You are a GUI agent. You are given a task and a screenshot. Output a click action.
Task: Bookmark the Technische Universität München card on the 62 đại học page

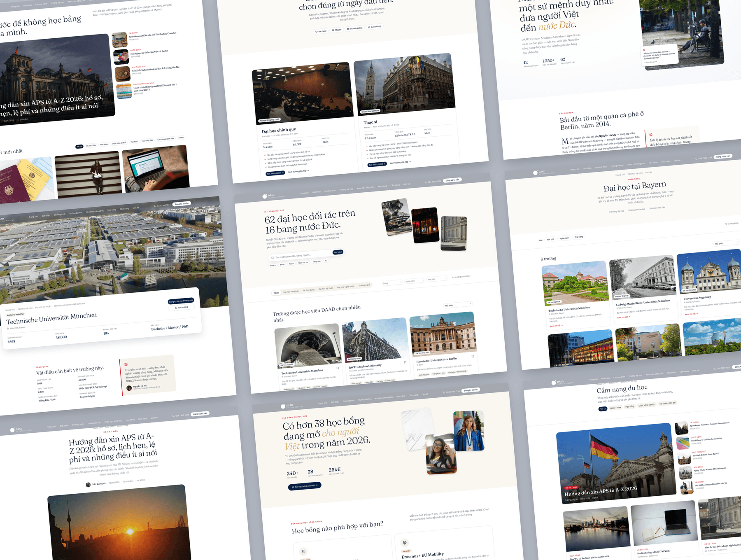(338, 368)
